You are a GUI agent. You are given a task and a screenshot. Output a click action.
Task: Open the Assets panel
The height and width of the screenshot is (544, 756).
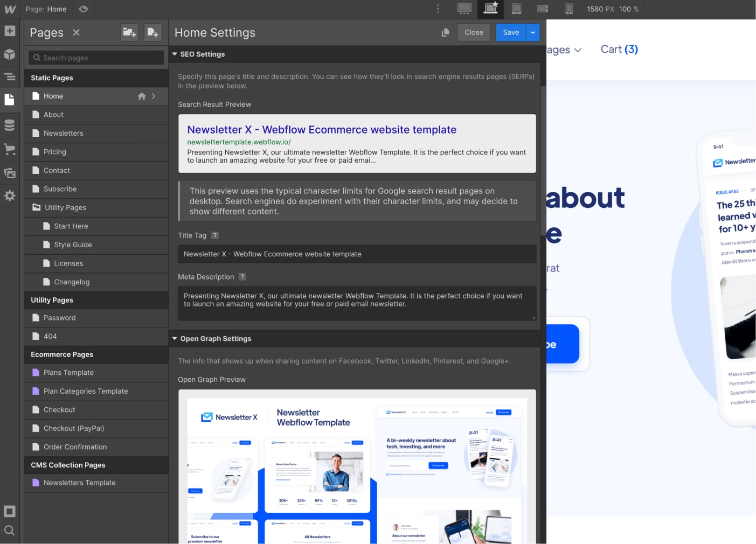pos(10,172)
